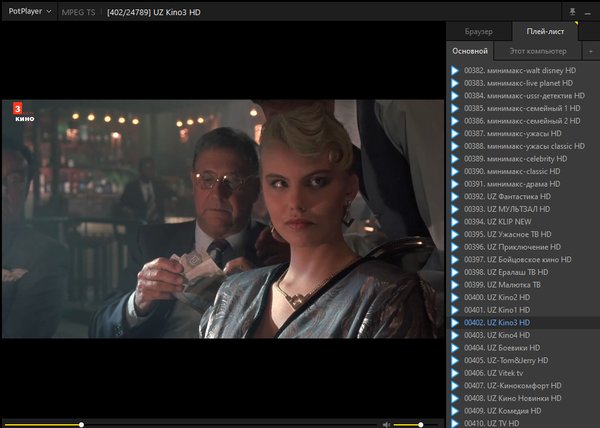The image size is (600, 428).
Task: Switch to the Плей-лист tab
Action: 545,31
